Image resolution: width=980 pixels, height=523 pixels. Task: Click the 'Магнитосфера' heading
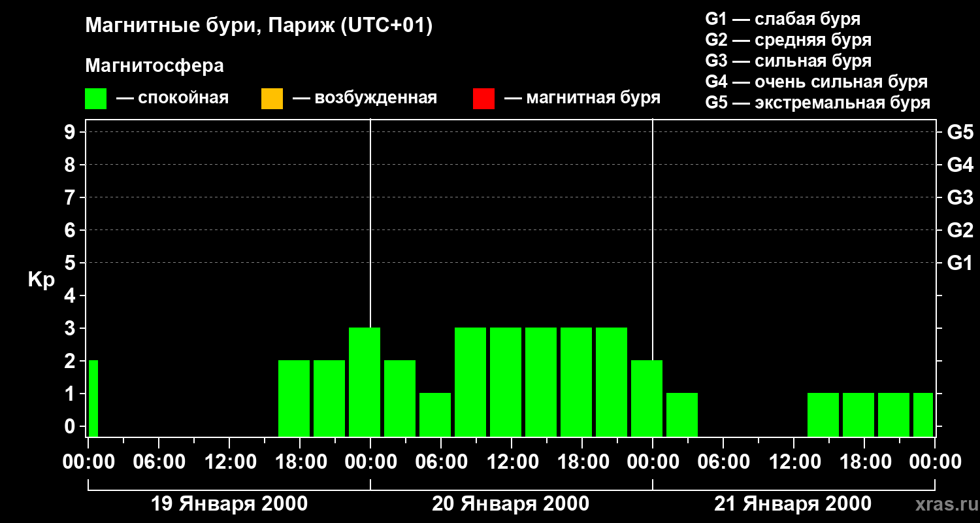[154, 66]
